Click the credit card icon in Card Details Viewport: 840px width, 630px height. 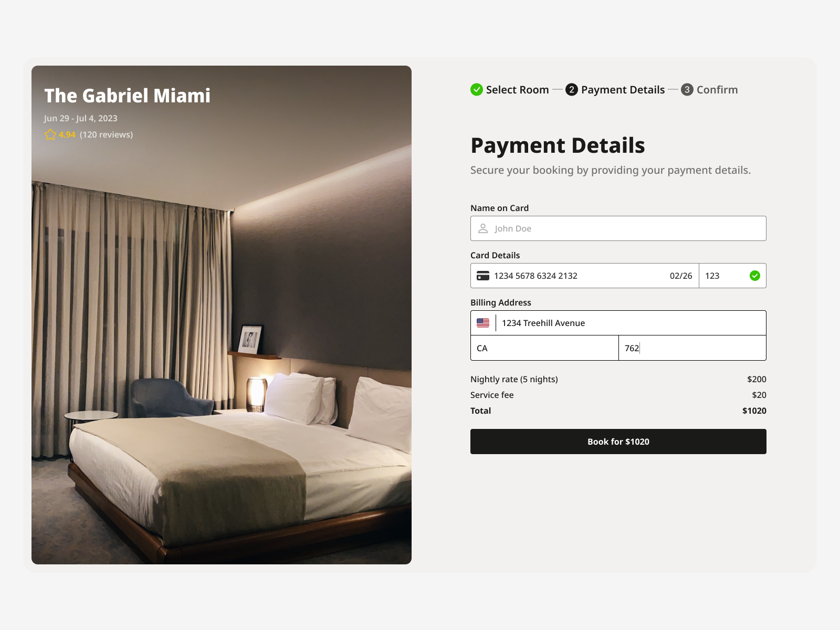(483, 276)
